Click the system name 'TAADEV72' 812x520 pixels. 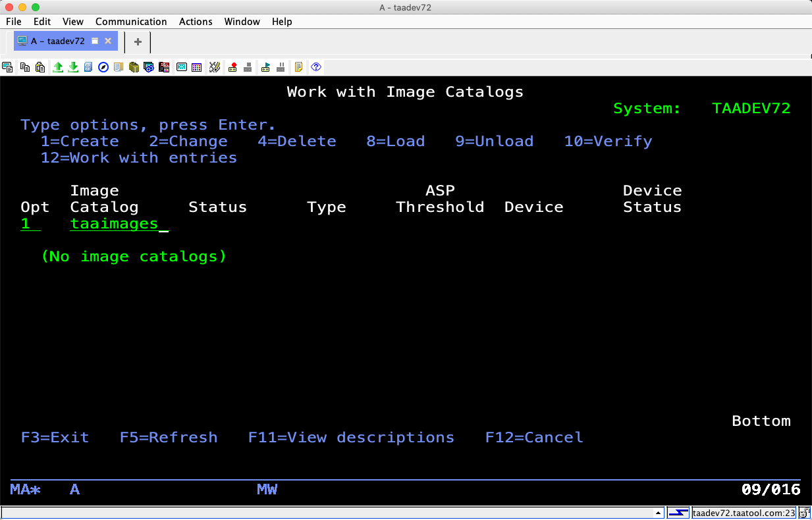[x=751, y=109]
